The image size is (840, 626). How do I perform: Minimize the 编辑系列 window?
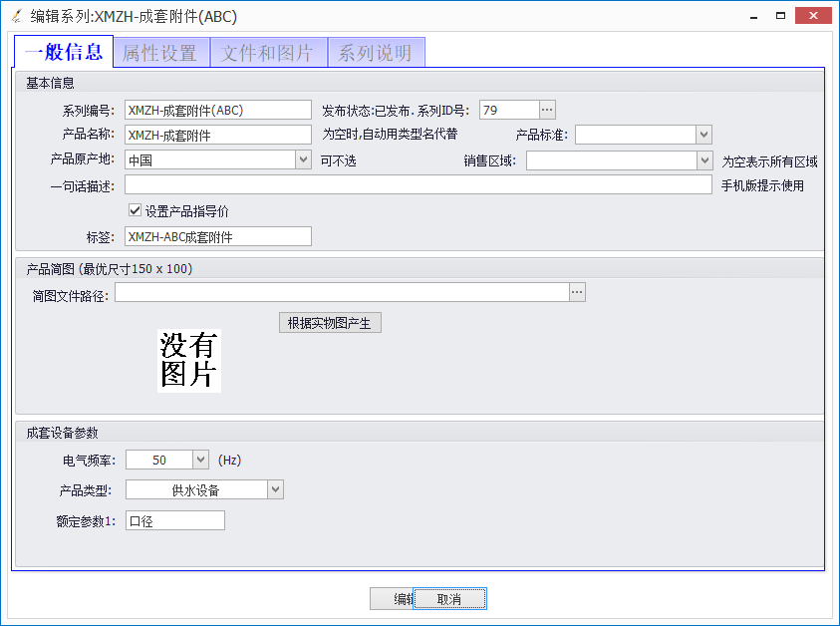pos(753,16)
